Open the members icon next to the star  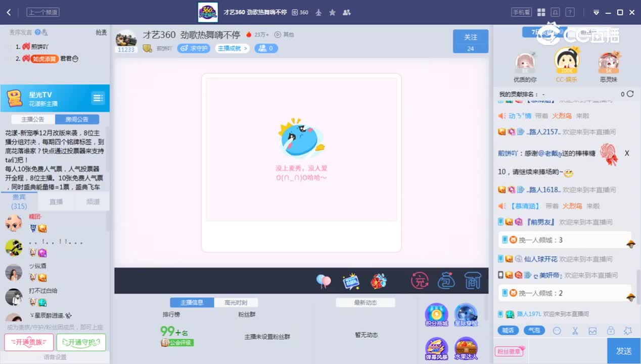pos(346,12)
